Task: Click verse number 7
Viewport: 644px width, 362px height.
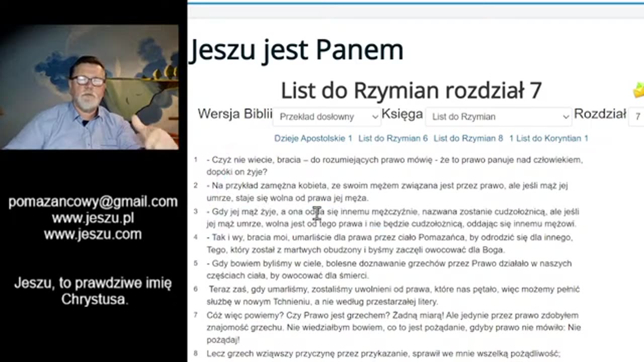Action: [196, 315]
